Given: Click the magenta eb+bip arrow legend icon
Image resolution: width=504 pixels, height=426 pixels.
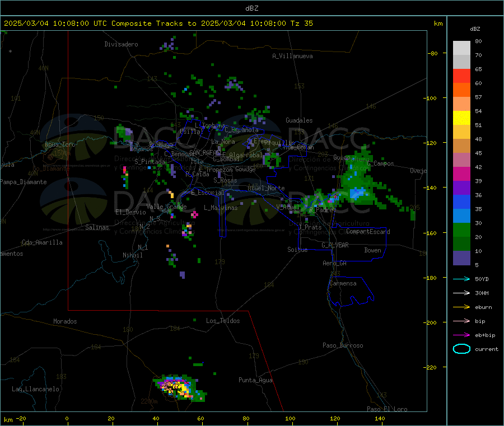Looking at the screenshot, I should [461, 335].
